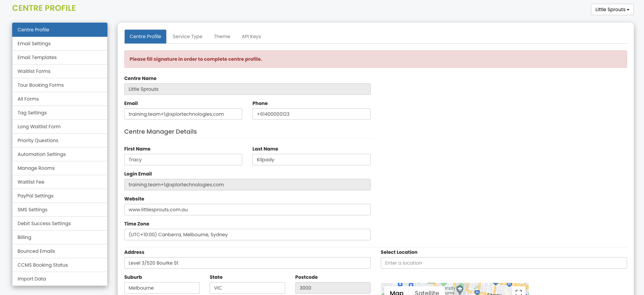The height and width of the screenshot is (295, 644).
Task: Switch to the Service Type tab
Action: (188, 36)
